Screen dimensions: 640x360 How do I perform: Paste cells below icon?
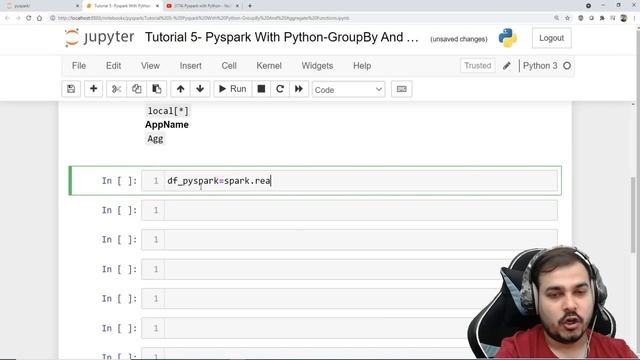pyautogui.click(x=156, y=89)
